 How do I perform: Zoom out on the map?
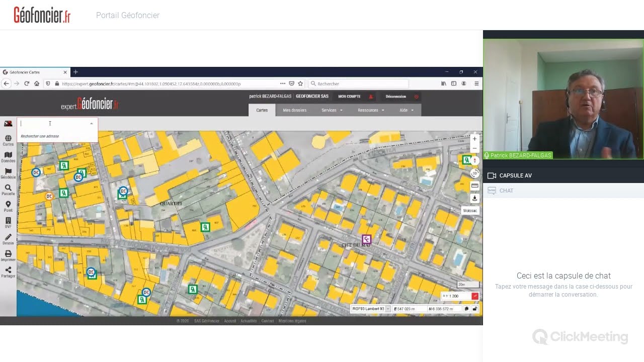click(x=474, y=148)
